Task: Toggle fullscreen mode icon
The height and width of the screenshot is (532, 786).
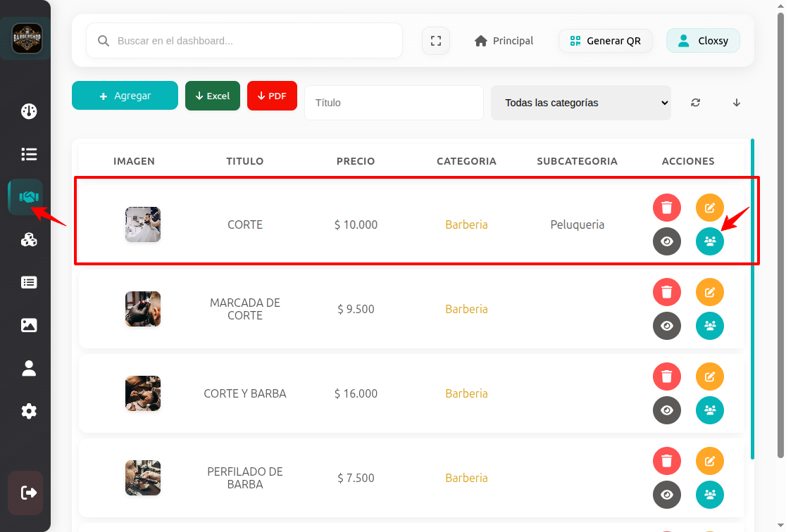Action: [x=436, y=41]
